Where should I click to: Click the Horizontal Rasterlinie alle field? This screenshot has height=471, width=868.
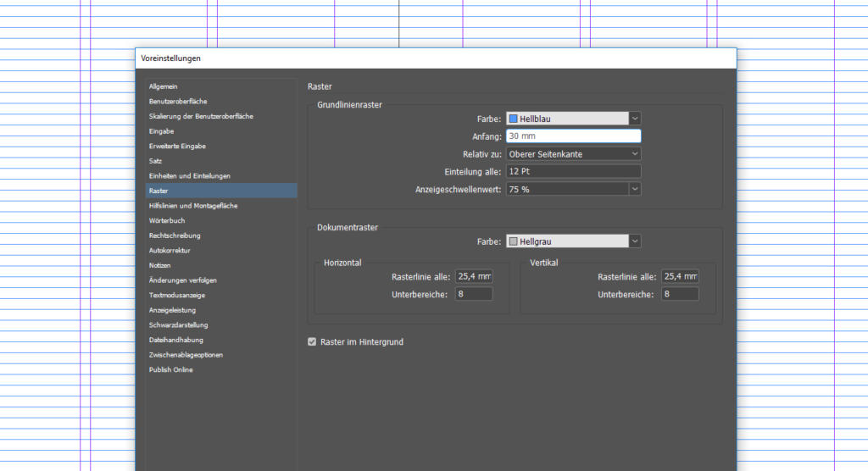(x=474, y=276)
